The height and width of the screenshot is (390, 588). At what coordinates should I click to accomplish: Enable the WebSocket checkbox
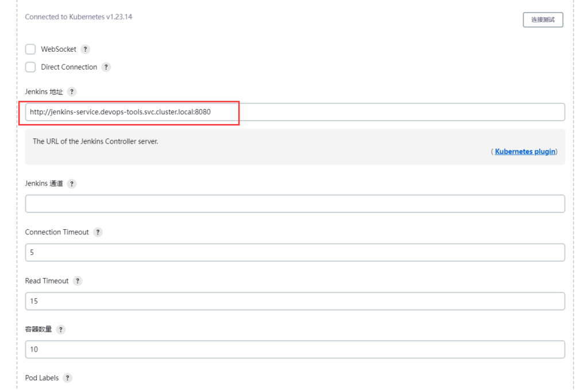(30, 49)
